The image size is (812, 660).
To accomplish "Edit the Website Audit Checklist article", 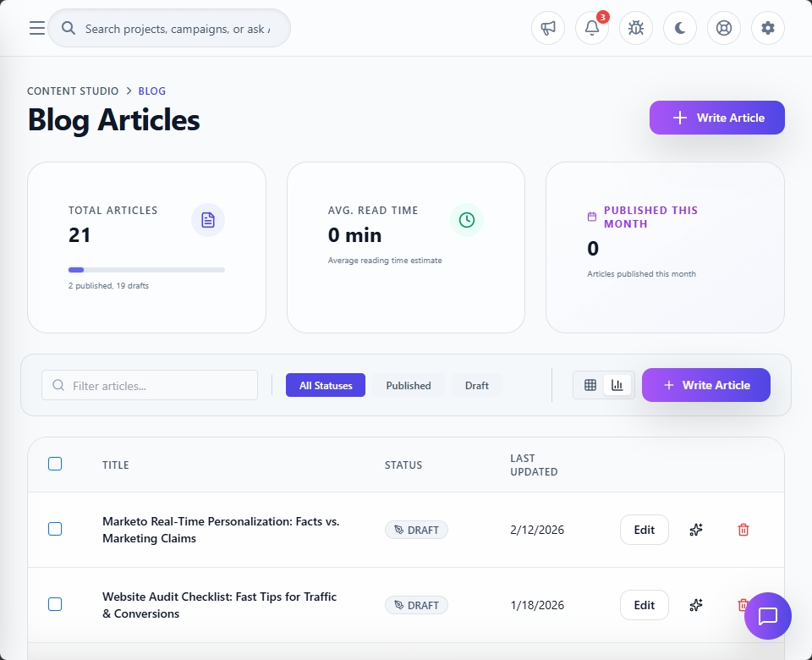I will click(x=645, y=605).
